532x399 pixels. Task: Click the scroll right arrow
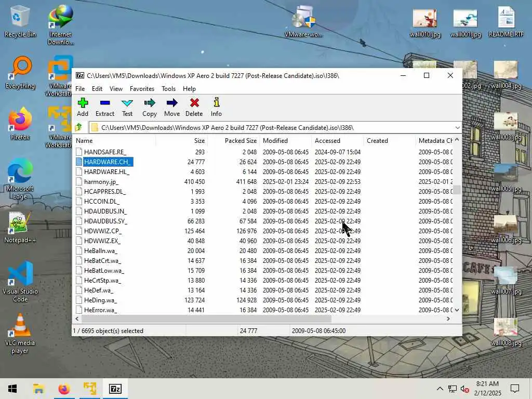(448, 318)
